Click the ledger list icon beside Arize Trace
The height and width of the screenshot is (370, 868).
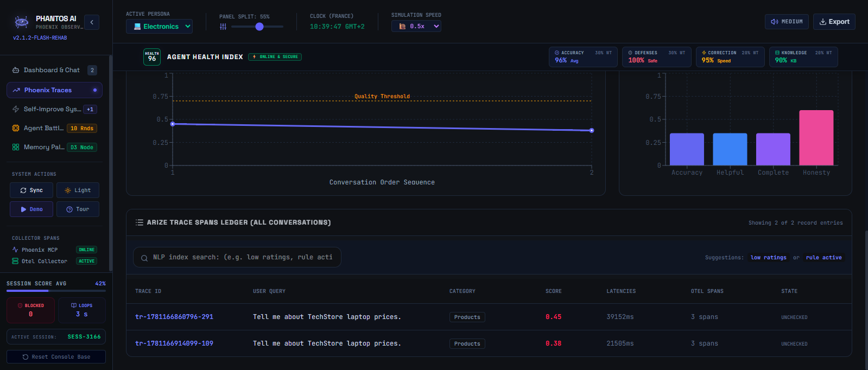click(140, 222)
